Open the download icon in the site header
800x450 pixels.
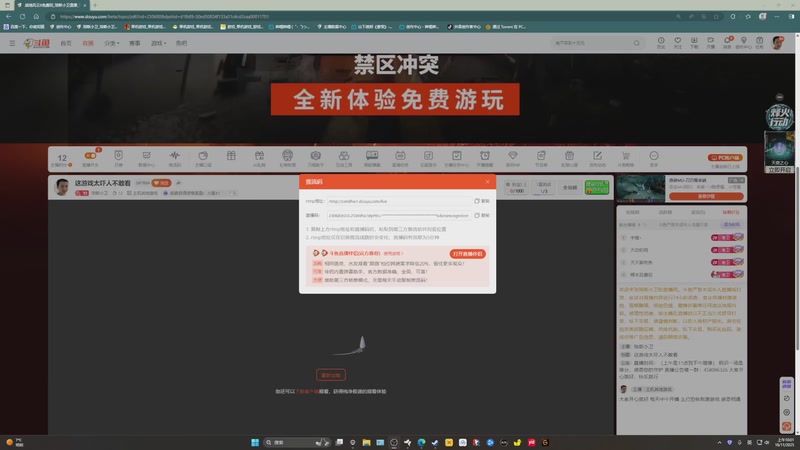(694, 42)
